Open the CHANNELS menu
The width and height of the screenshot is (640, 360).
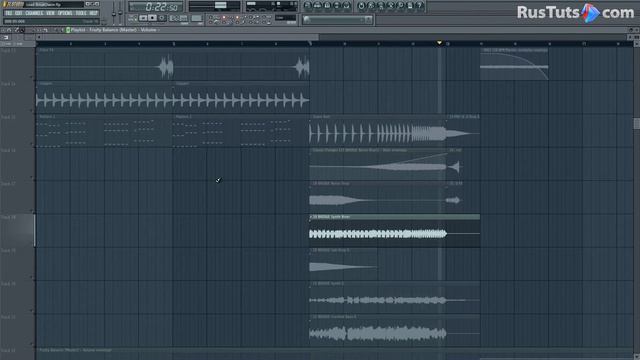pyautogui.click(x=34, y=13)
